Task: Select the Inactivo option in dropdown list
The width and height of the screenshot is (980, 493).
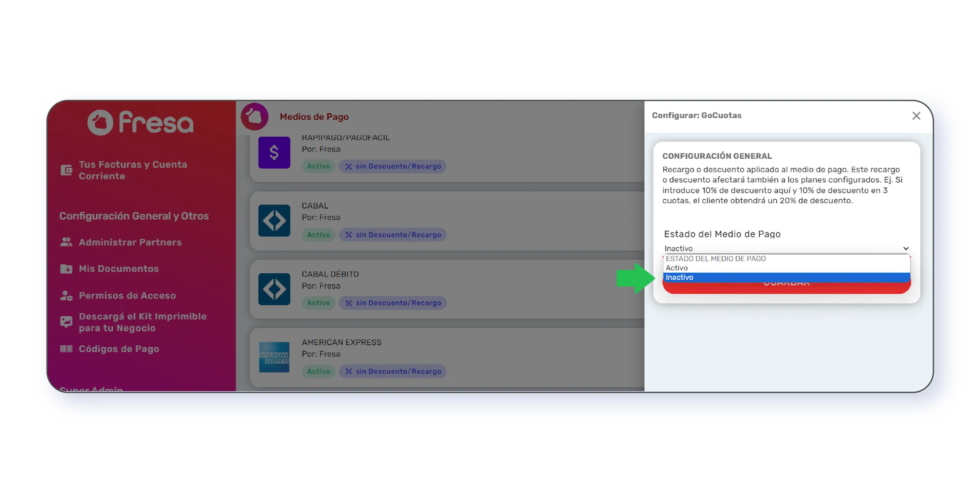Action: 786,277
